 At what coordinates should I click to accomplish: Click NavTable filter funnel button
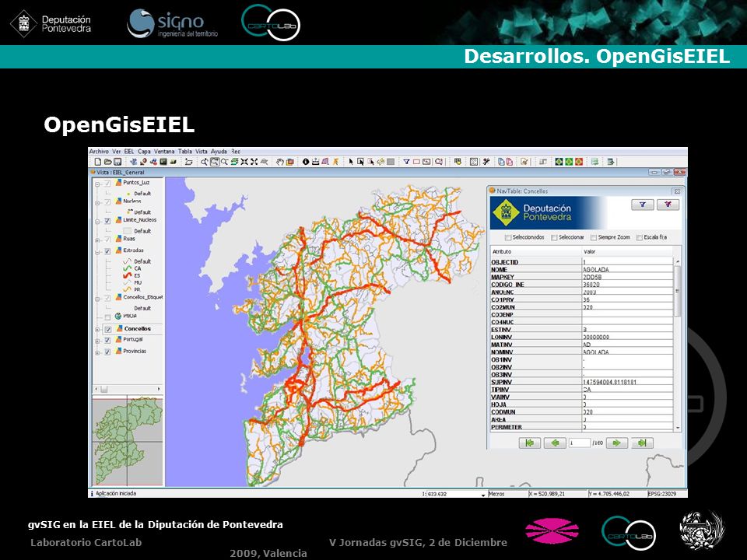point(642,205)
